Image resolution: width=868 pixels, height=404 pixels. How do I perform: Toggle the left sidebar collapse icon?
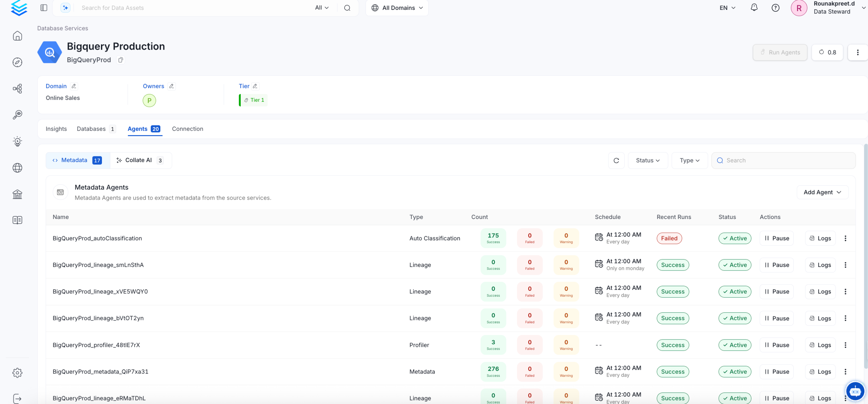(x=44, y=8)
